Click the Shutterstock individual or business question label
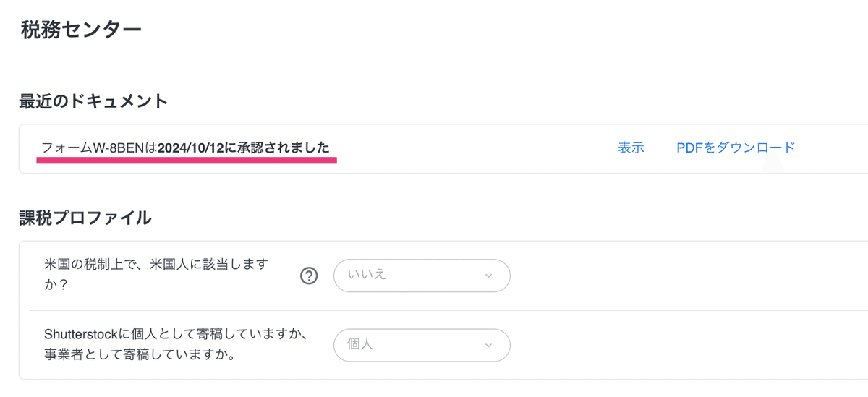The width and height of the screenshot is (868, 397). 177,345
